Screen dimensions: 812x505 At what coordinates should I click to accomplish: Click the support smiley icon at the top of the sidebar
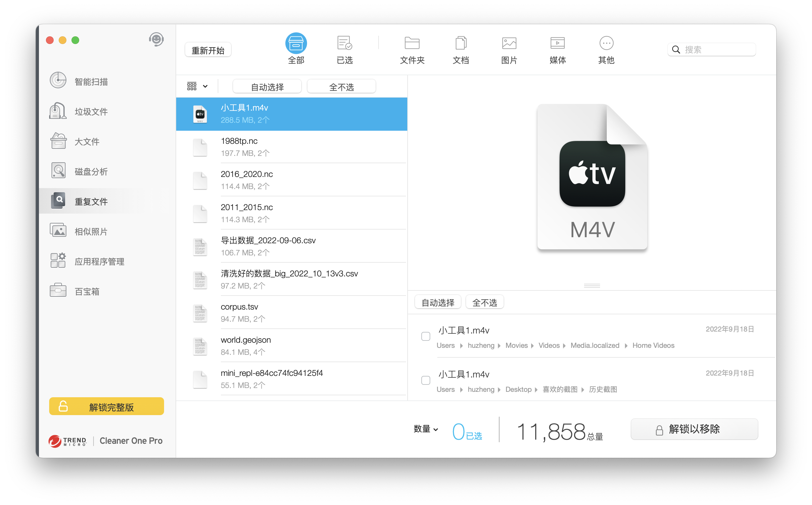[156, 40]
